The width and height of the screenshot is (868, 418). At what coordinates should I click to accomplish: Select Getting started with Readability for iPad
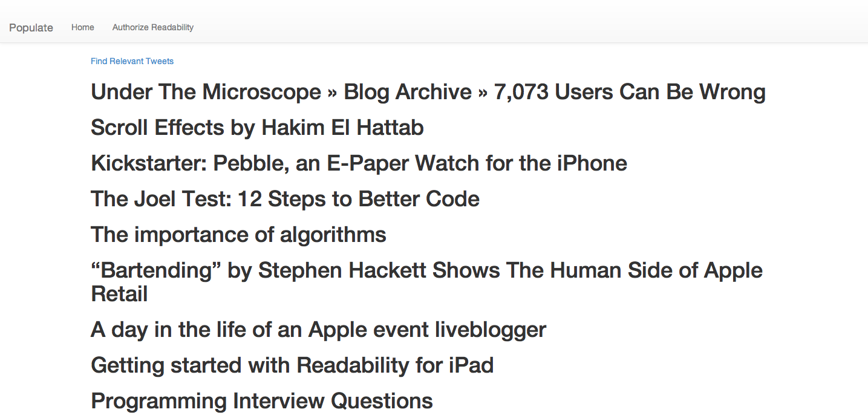click(292, 365)
